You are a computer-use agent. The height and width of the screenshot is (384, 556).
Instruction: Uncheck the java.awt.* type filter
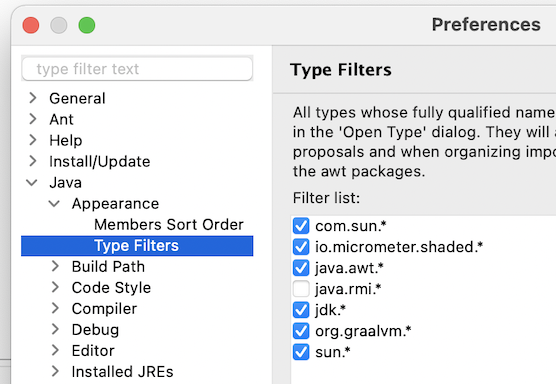(301, 268)
